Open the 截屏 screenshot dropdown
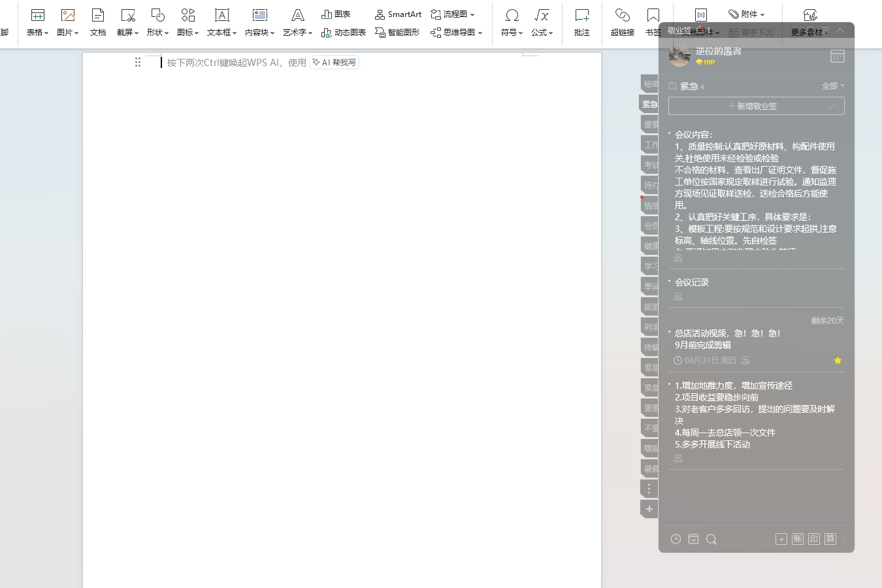 tap(128, 22)
